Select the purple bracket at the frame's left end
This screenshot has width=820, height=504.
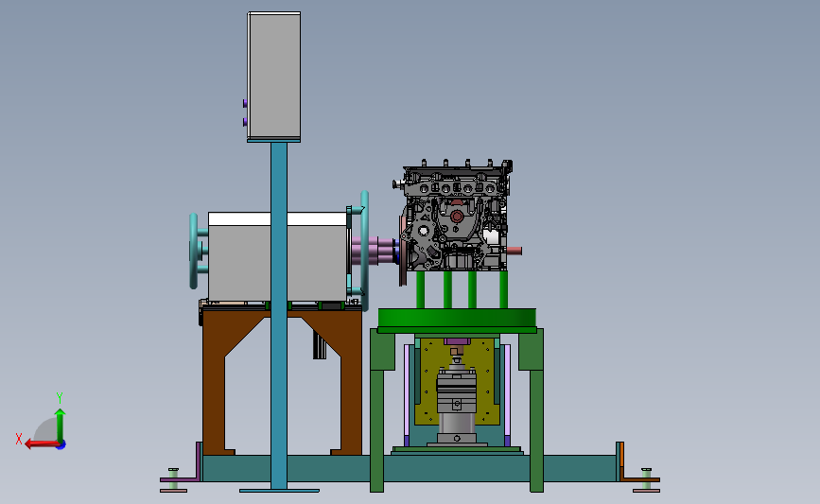pos(198,461)
